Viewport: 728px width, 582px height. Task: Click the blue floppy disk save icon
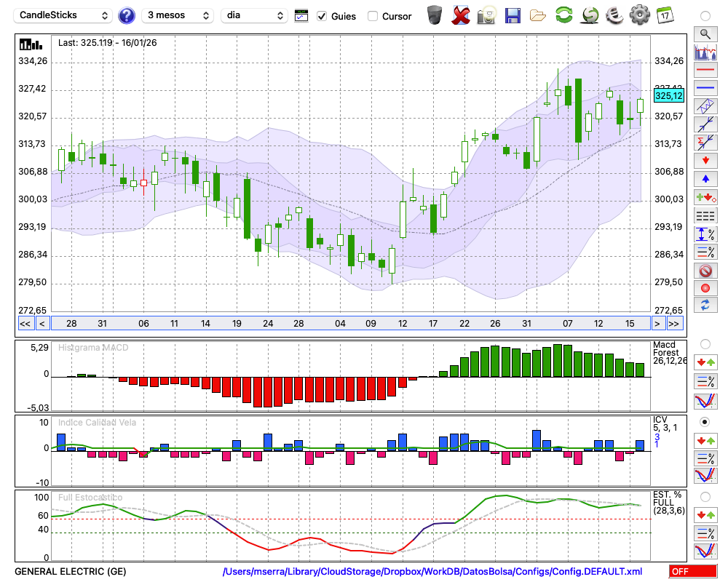click(513, 15)
